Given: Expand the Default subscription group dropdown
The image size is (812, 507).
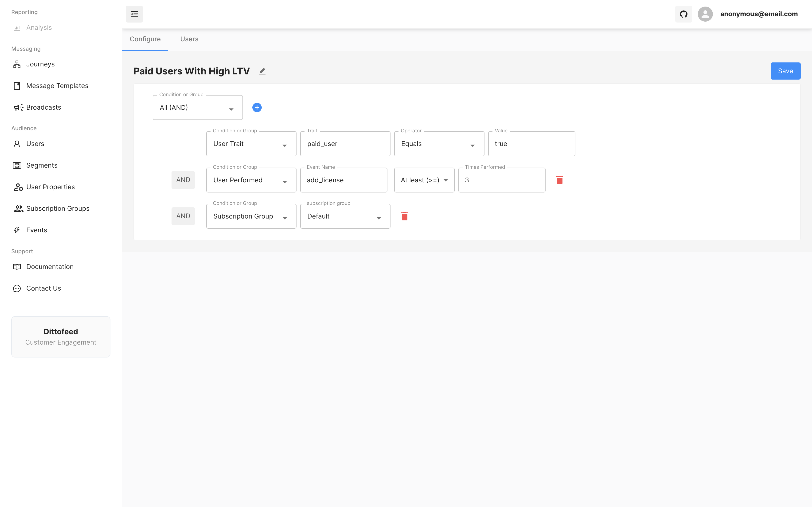Looking at the screenshot, I should [345, 216].
